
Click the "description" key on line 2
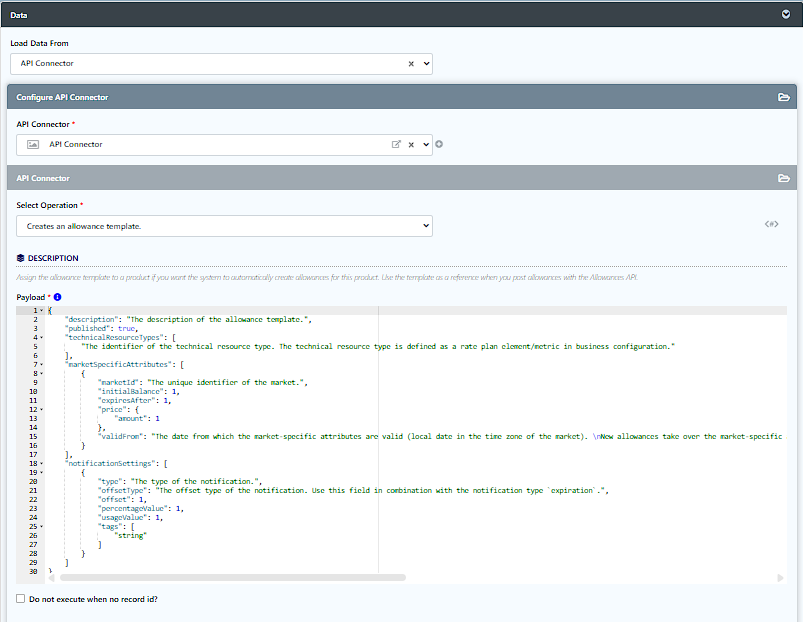pyautogui.click(x=91, y=319)
